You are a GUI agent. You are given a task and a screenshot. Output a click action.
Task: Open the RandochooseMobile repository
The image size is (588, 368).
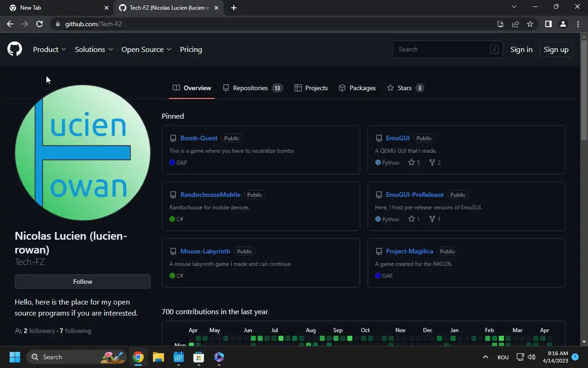coord(210,195)
